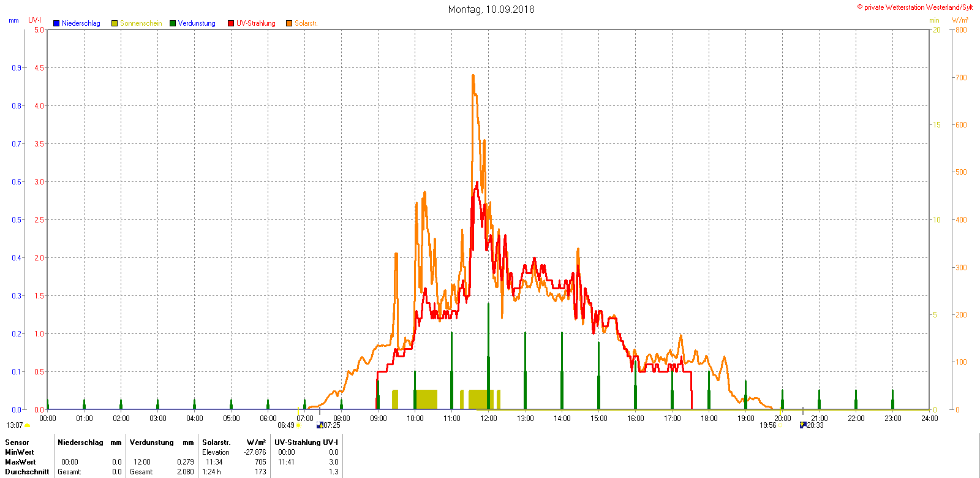Click the red UV-Strahlung legend swatch
Image resolution: width=980 pixels, height=478 pixels.
[231, 23]
